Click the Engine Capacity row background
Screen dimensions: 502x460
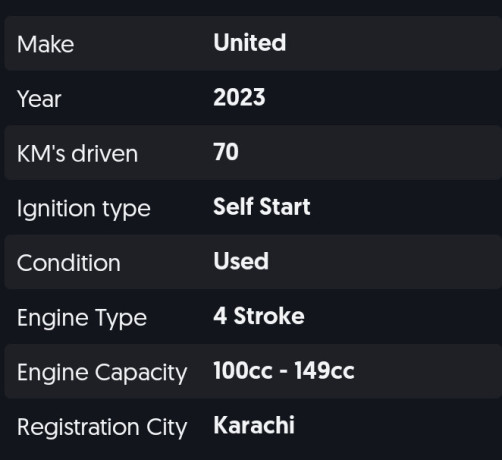point(253,371)
